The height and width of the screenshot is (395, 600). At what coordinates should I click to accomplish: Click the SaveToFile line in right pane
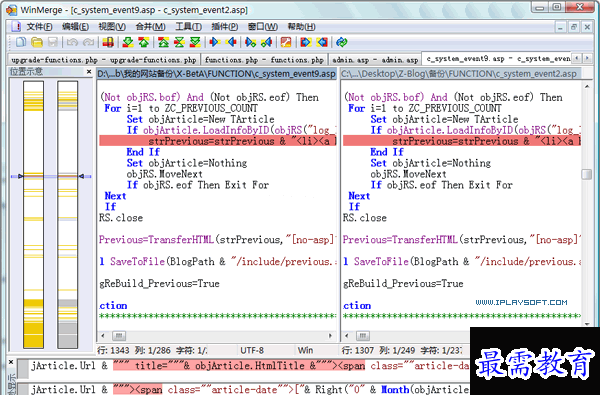click(x=462, y=261)
